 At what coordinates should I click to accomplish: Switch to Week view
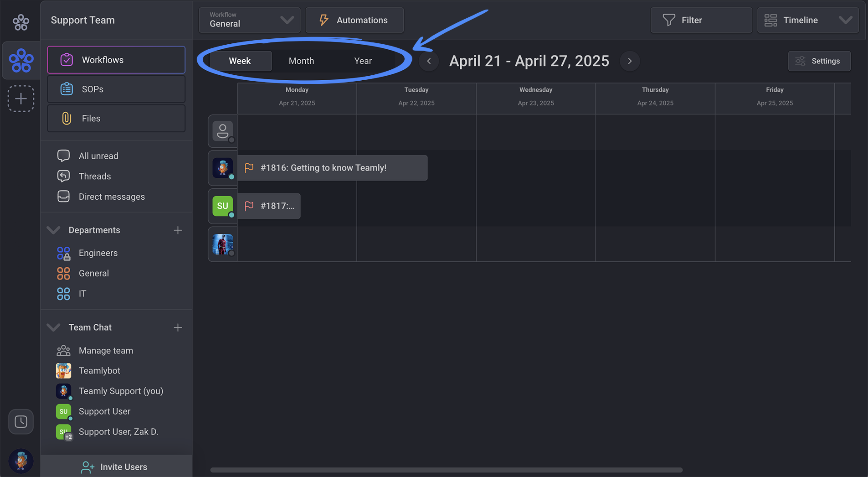[x=240, y=61]
